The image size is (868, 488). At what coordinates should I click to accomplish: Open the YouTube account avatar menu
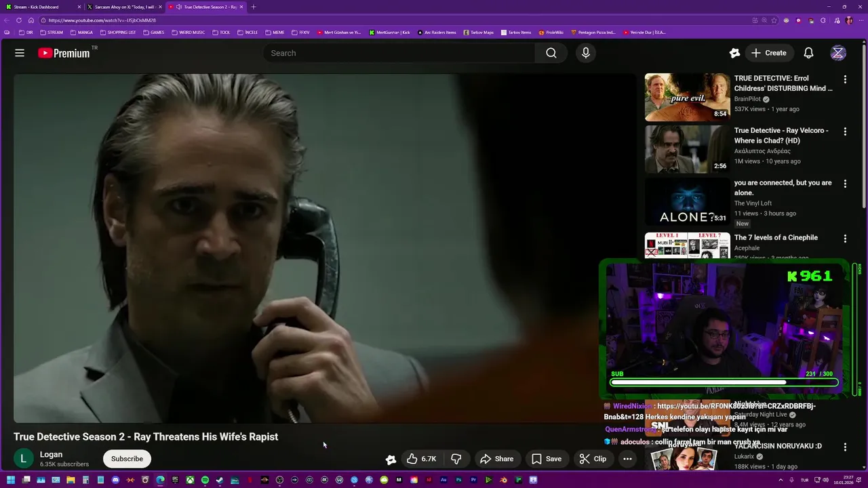838,53
